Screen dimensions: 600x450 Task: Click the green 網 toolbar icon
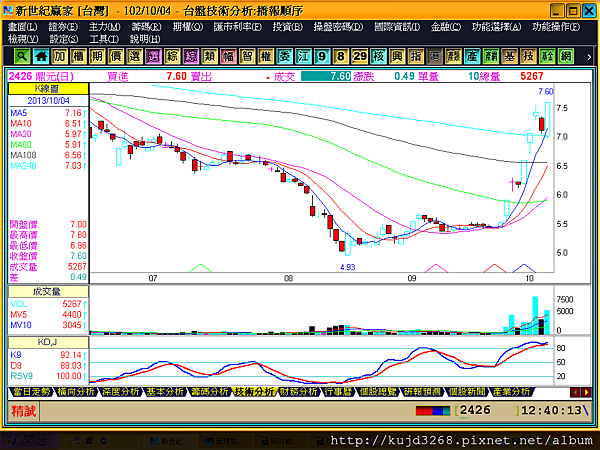coord(566,57)
